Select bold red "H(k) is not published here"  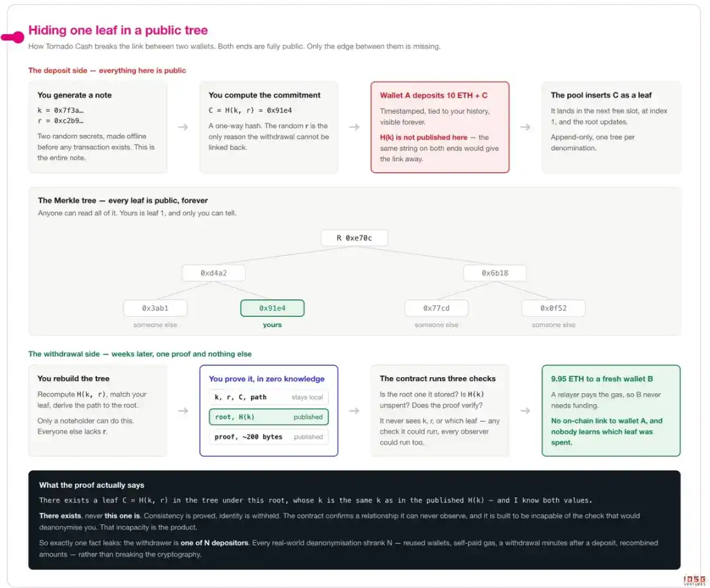pyautogui.click(x=423, y=138)
